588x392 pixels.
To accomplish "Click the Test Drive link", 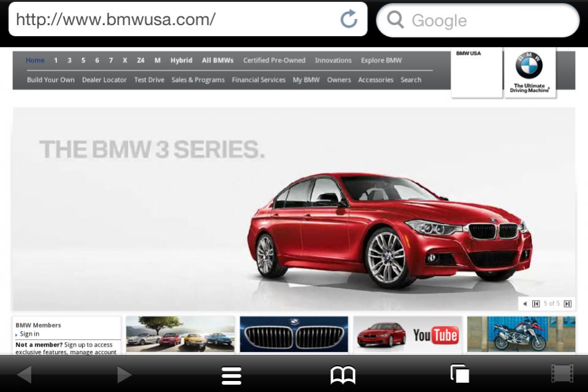I will click(x=149, y=80).
